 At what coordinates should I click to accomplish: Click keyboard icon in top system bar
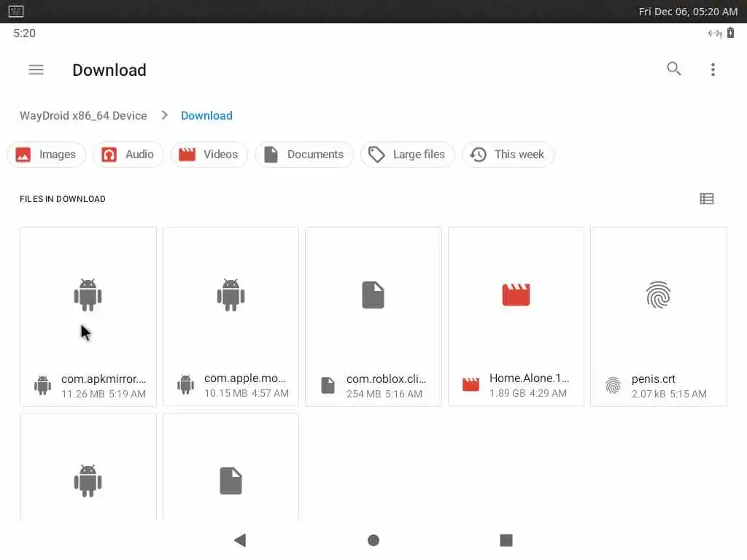coord(16,11)
